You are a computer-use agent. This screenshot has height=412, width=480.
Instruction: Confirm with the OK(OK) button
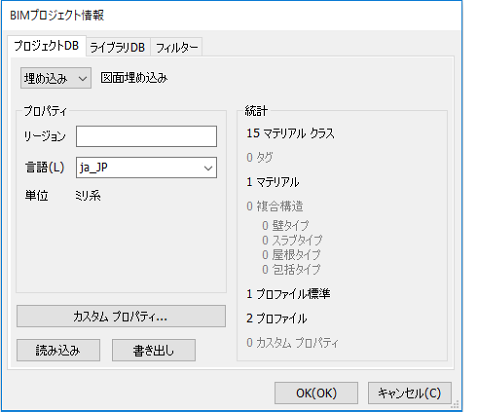[316, 393]
